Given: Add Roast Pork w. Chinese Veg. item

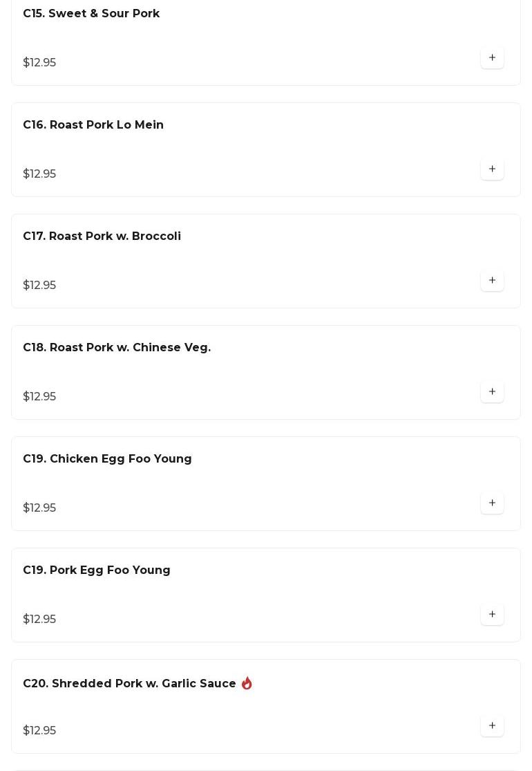Looking at the screenshot, I should tap(492, 391).
